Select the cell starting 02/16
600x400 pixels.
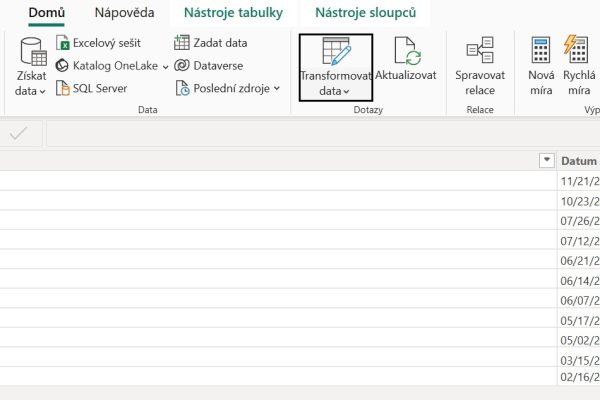tap(579, 377)
